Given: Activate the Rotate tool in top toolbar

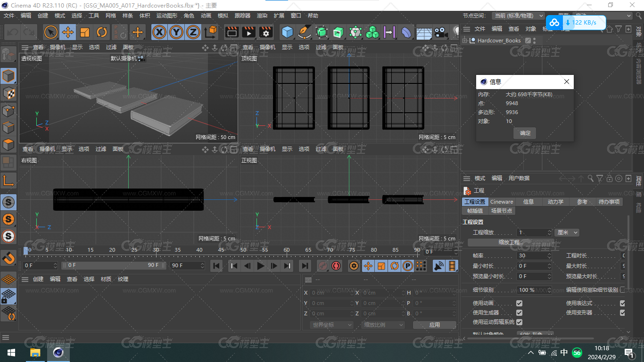Looking at the screenshot, I should click(102, 32).
